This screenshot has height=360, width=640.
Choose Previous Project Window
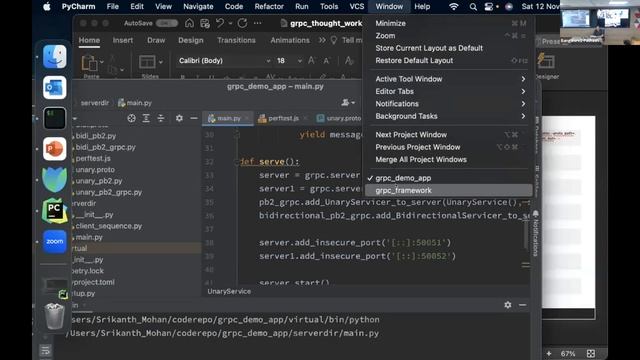coord(449,147)
